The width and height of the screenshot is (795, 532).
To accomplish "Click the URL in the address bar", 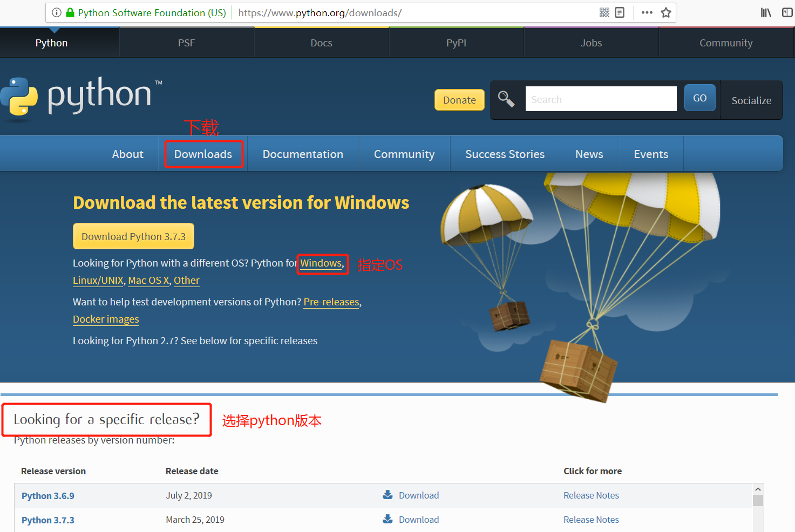I will pos(320,12).
